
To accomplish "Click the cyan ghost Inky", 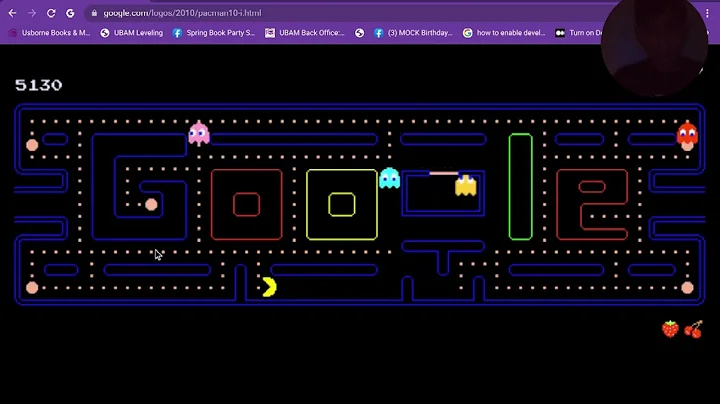I will point(389,178).
